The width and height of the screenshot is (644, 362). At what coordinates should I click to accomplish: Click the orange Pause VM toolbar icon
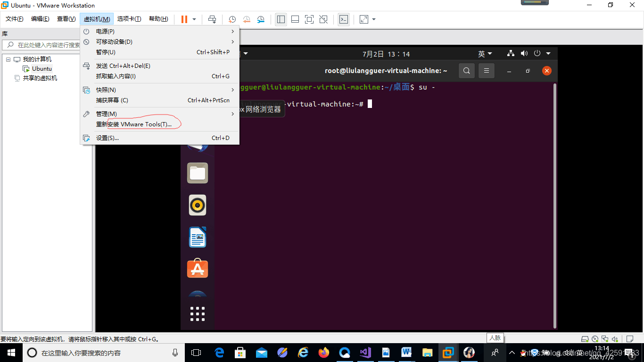click(x=184, y=19)
